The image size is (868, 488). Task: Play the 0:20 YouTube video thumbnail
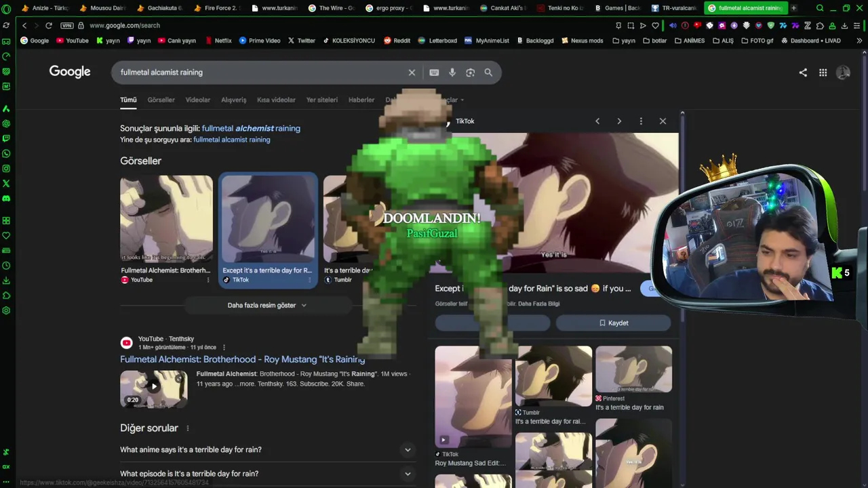tap(154, 388)
